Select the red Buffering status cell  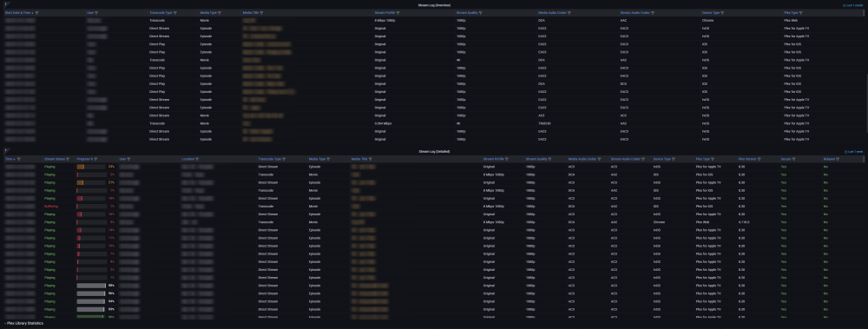click(x=51, y=206)
